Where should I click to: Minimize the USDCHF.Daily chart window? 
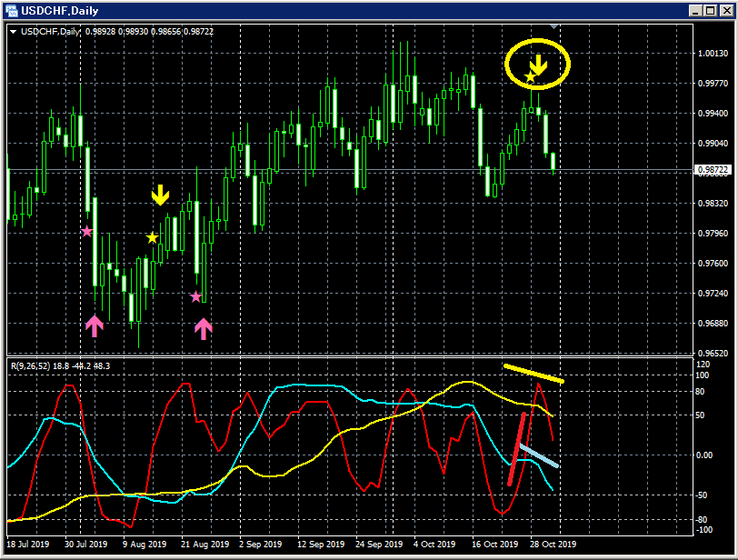tap(695, 10)
